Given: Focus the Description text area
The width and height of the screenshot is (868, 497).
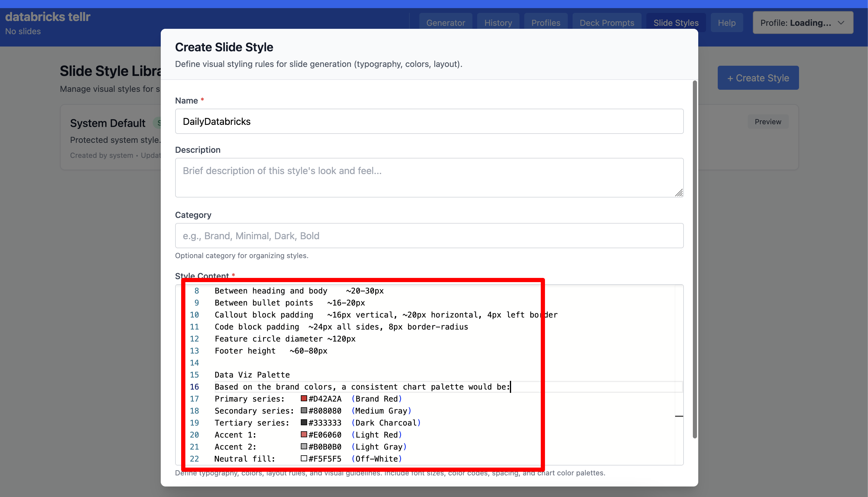Looking at the screenshot, I should (429, 177).
